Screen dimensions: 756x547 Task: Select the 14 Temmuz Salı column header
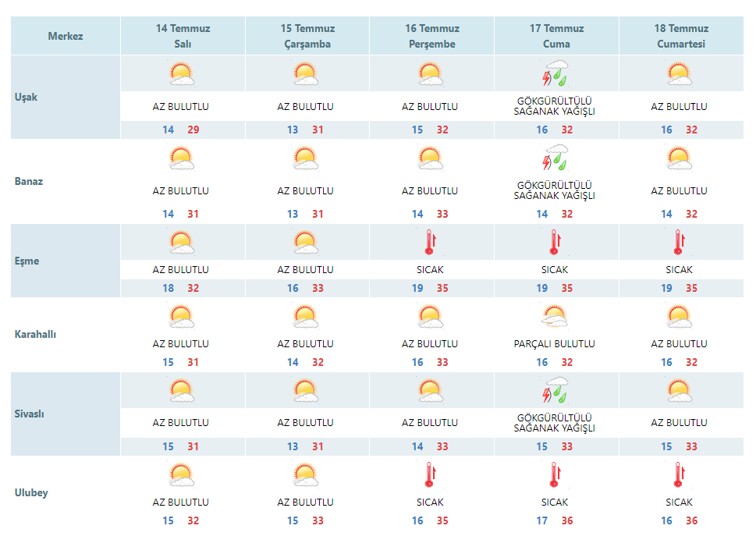(x=183, y=36)
